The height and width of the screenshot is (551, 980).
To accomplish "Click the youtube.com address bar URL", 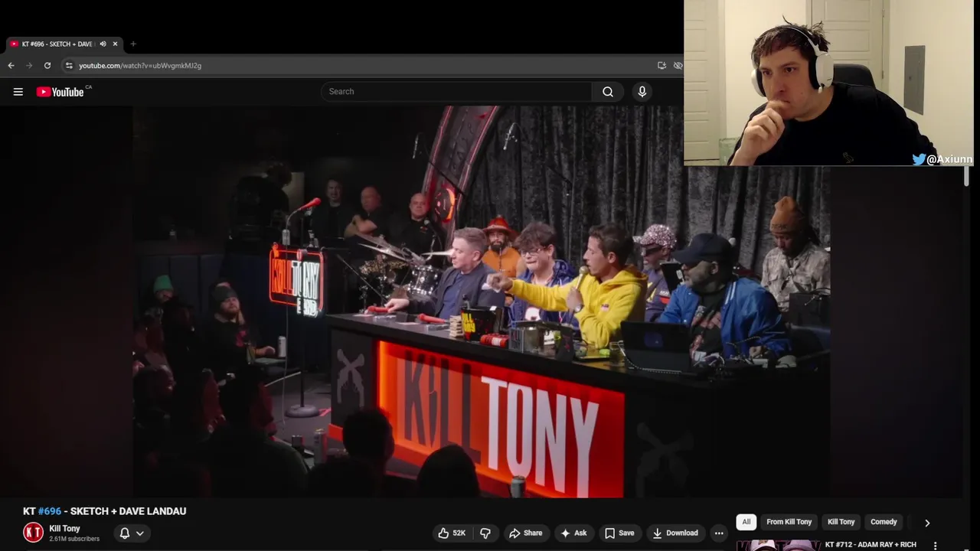I will [140, 66].
